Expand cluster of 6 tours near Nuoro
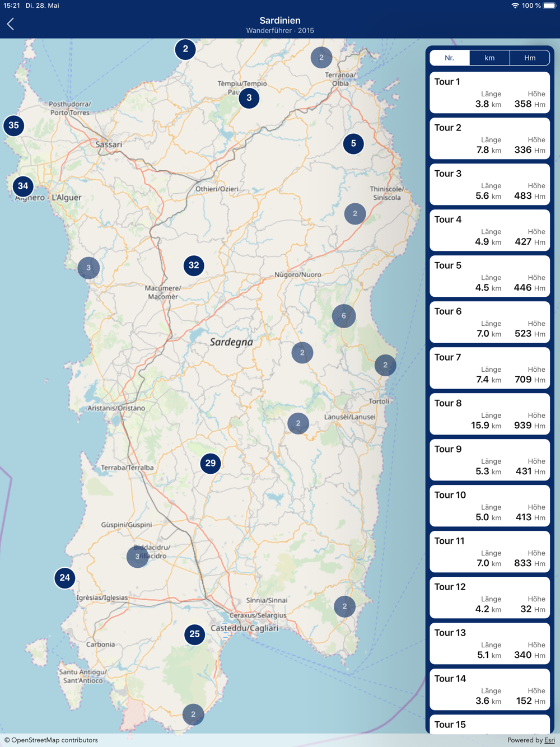Viewport: 560px width, 747px height. [x=344, y=316]
